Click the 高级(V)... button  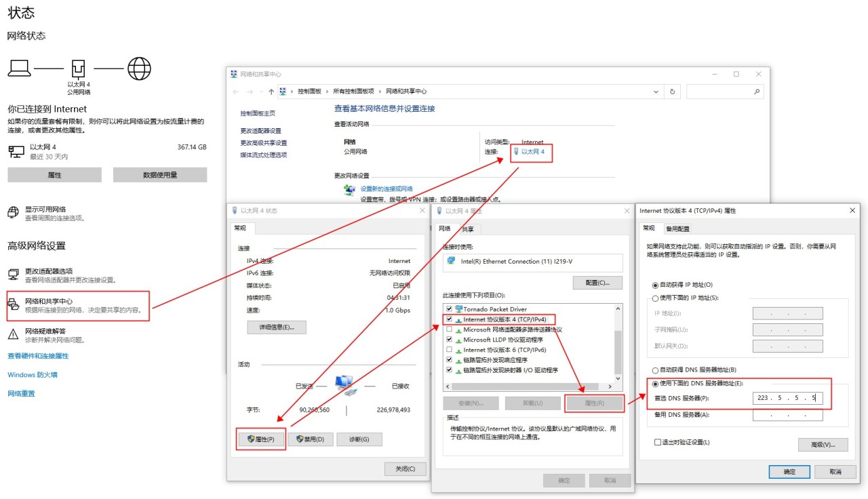coord(823,445)
